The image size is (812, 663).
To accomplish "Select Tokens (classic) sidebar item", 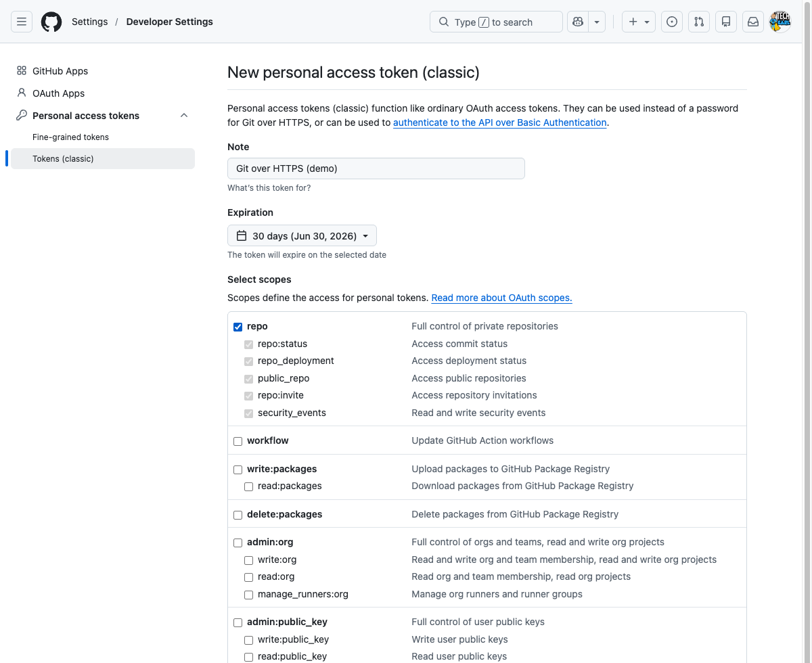I will point(103,159).
